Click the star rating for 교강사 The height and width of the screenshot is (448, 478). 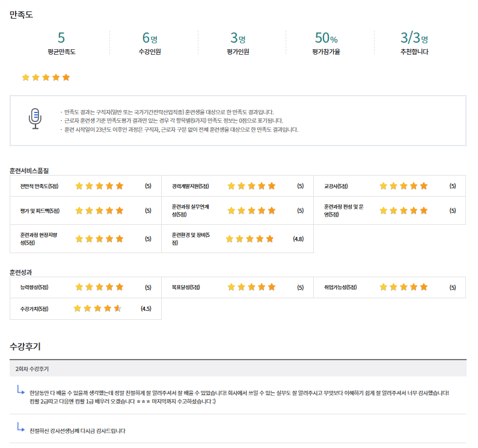403,186
